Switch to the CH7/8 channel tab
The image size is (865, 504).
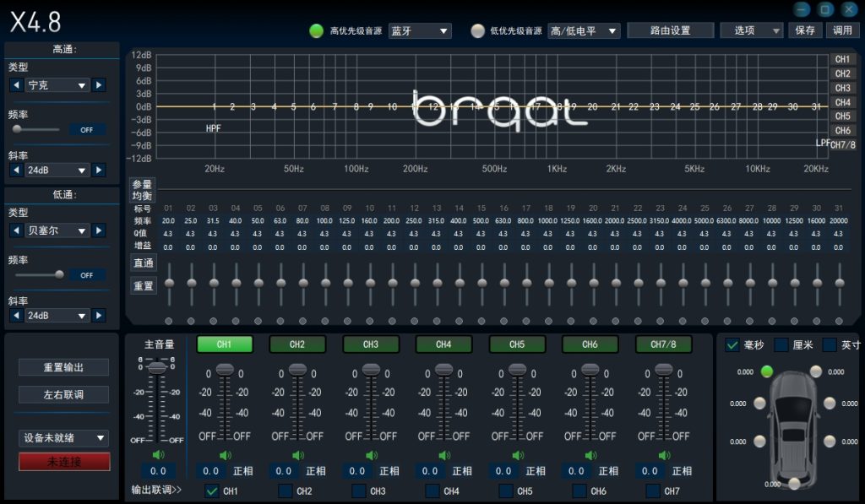coord(663,344)
